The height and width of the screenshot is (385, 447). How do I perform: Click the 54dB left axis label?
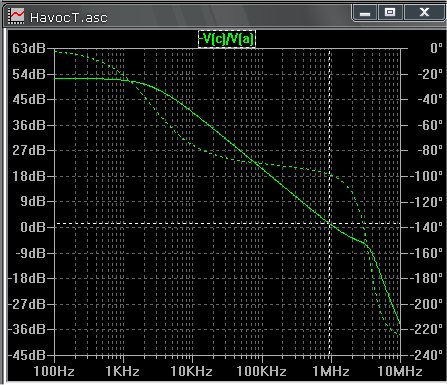point(29,74)
